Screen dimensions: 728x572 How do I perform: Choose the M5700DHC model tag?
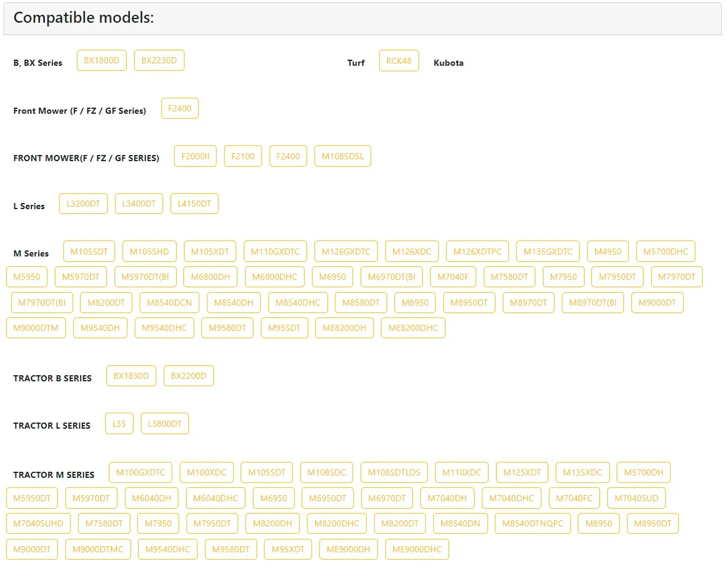665,251
